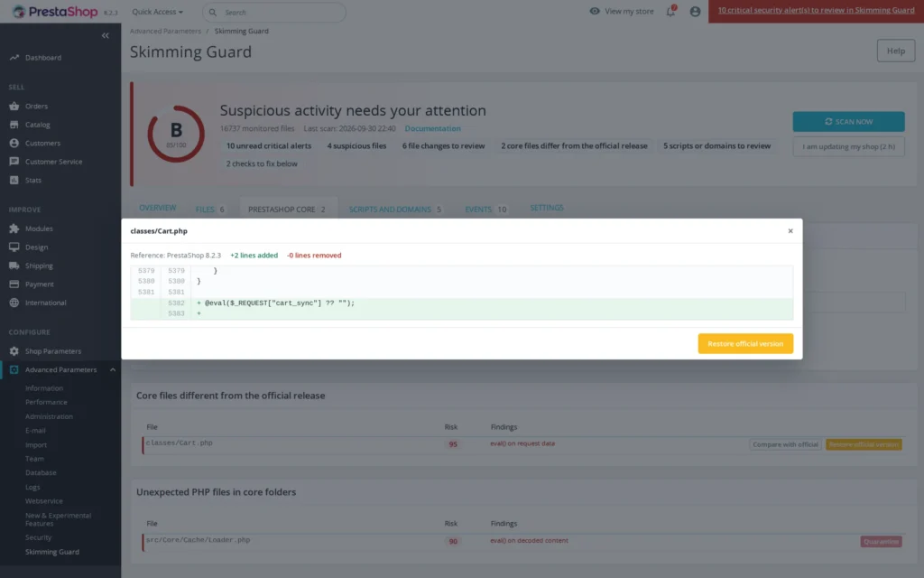
Task: Click the International globe icon
Action: click(x=14, y=303)
